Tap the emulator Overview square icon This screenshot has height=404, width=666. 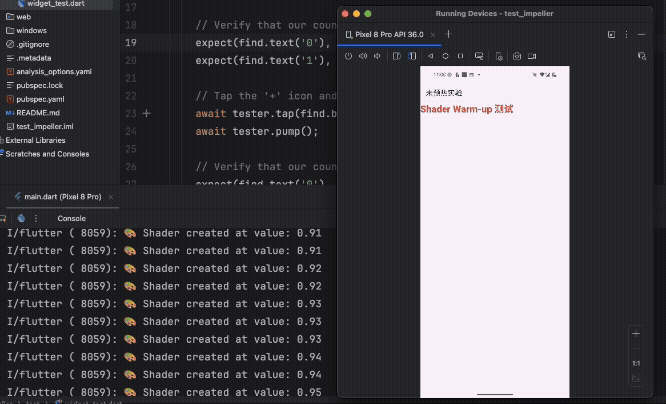pyautogui.click(x=460, y=56)
